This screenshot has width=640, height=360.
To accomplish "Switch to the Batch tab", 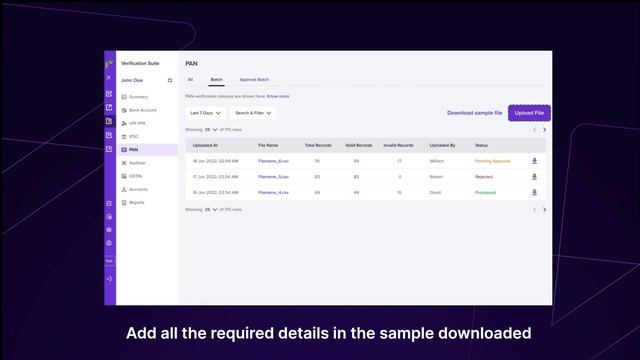I will point(216,80).
